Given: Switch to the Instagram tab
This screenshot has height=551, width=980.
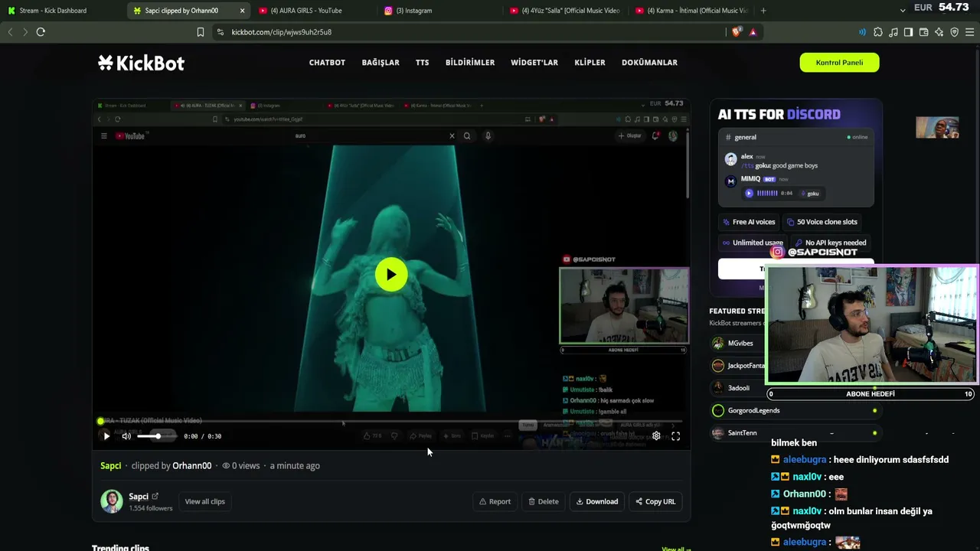Looking at the screenshot, I should (x=439, y=11).
